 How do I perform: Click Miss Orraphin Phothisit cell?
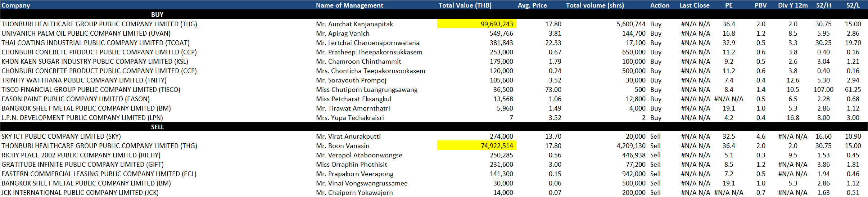click(x=352, y=165)
